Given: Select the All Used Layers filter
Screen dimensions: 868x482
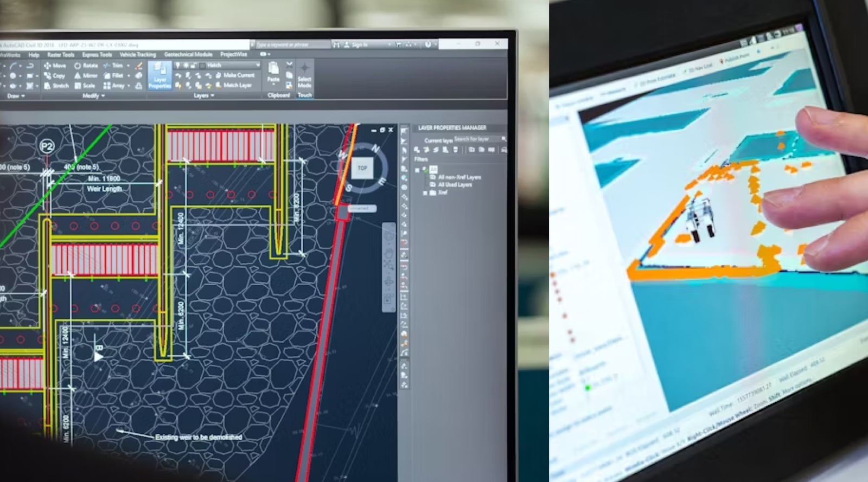Looking at the screenshot, I should pos(455,185).
